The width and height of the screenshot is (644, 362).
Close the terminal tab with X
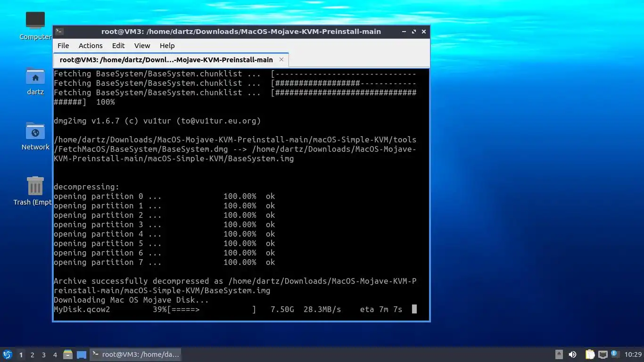point(281,59)
